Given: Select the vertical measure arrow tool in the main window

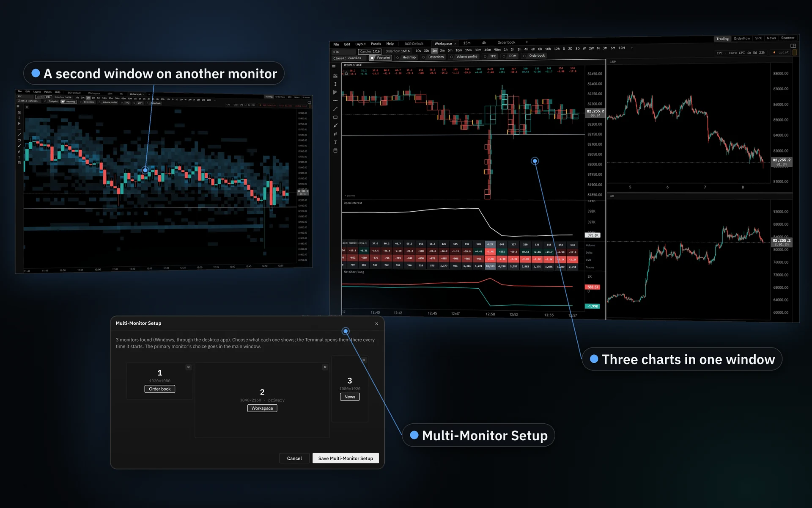Looking at the screenshot, I should coord(335,84).
